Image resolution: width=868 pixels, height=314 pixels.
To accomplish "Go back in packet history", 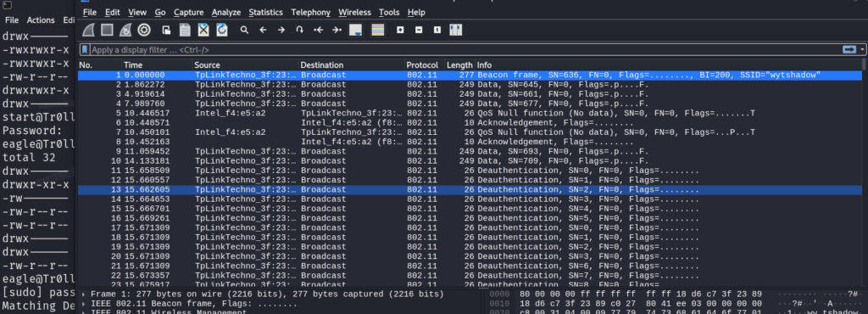I will point(263,30).
